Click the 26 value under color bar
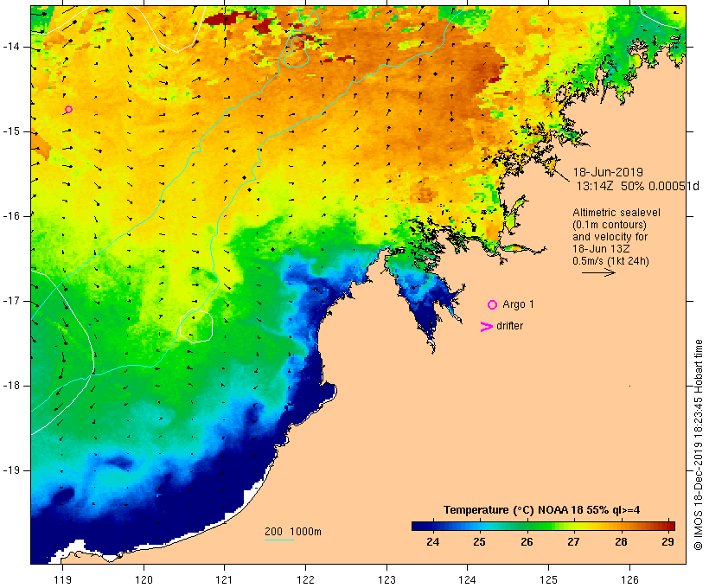This screenshot has height=588, width=709. [x=527, y=542]
